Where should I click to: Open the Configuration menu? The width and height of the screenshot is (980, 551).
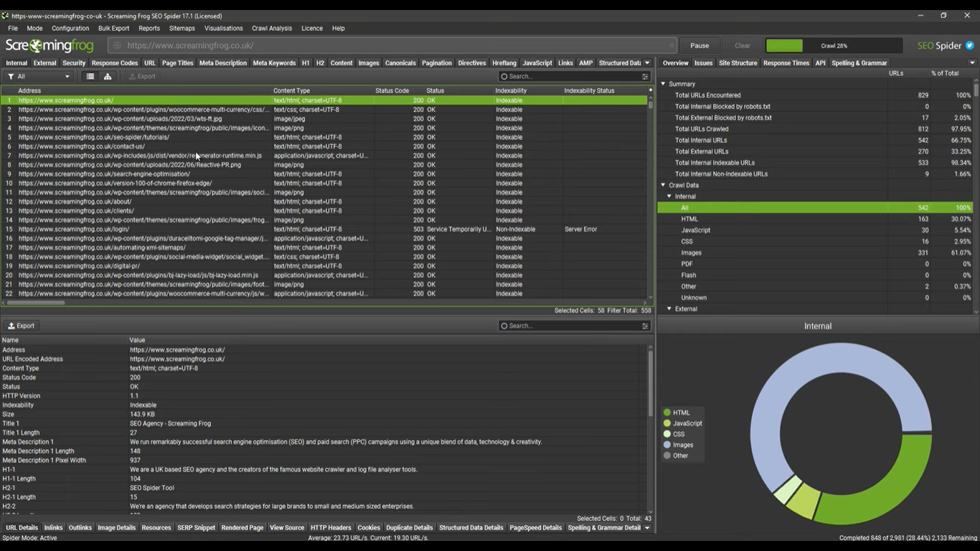[x=70, y=28]
